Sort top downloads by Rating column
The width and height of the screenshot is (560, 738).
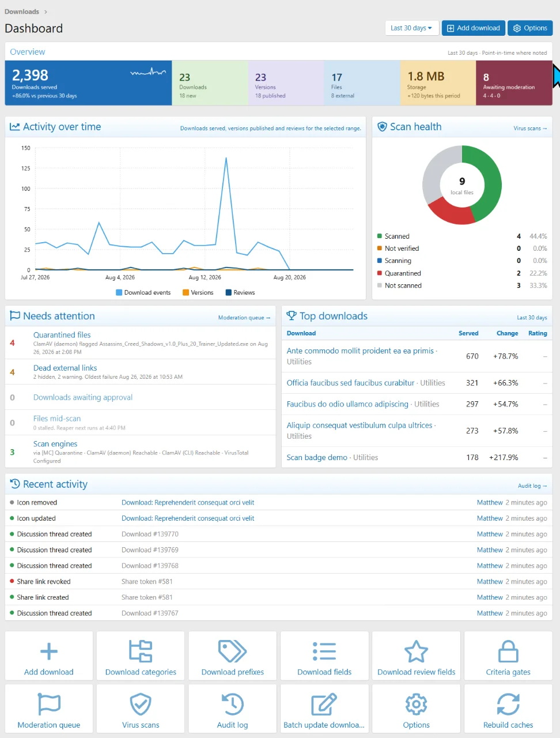point(538,333)
